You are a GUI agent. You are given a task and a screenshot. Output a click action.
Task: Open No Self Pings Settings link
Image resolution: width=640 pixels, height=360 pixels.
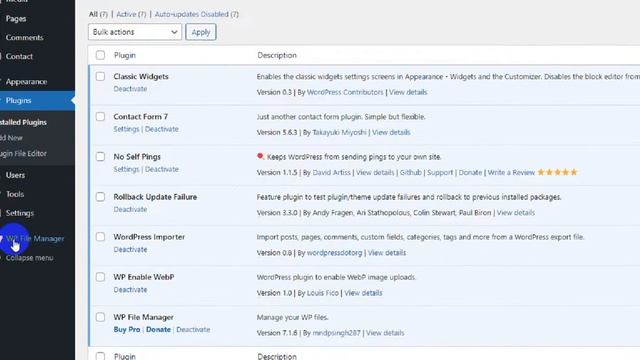coord(126,169)
